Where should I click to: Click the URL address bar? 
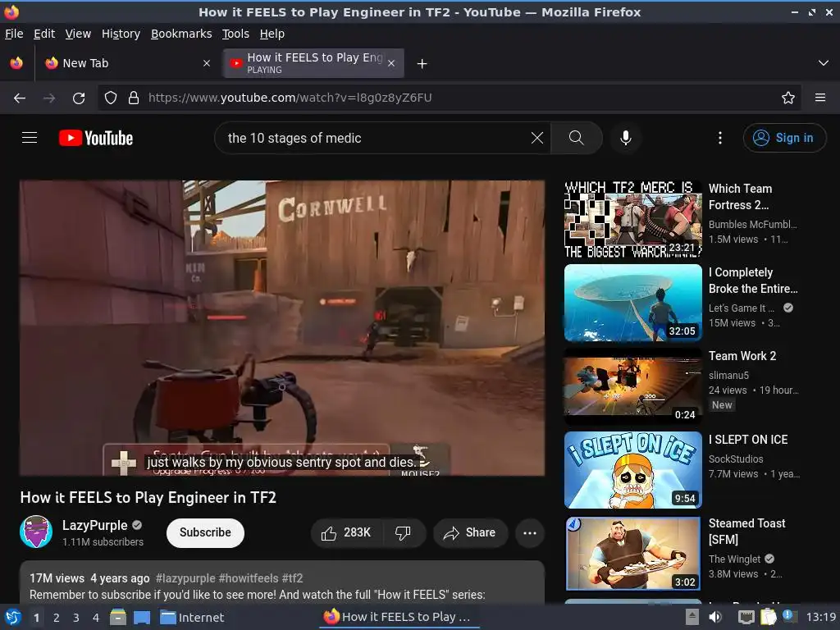[450, 98]
